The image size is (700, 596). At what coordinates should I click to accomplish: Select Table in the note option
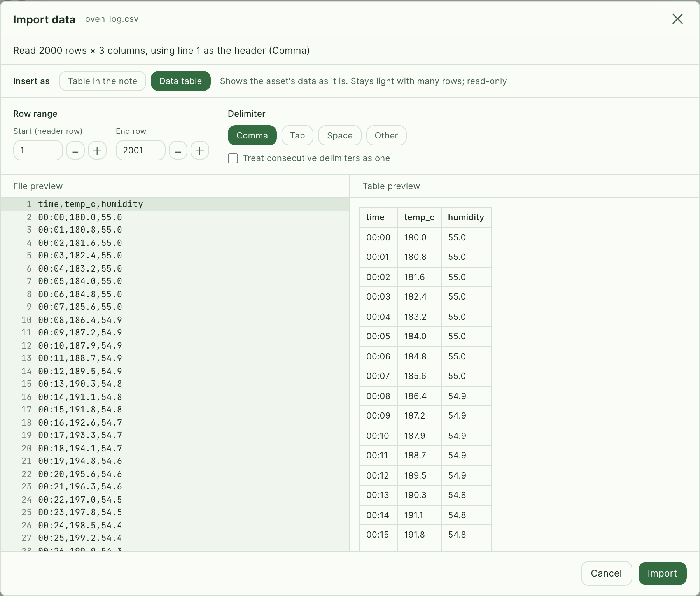103,81
